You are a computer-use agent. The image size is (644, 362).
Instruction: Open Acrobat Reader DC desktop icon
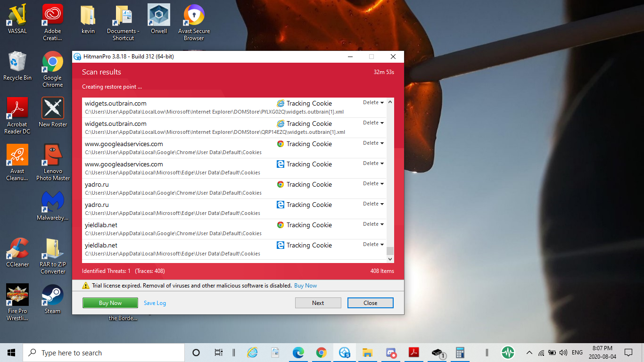pyautogui.click(x=17, y=115)
